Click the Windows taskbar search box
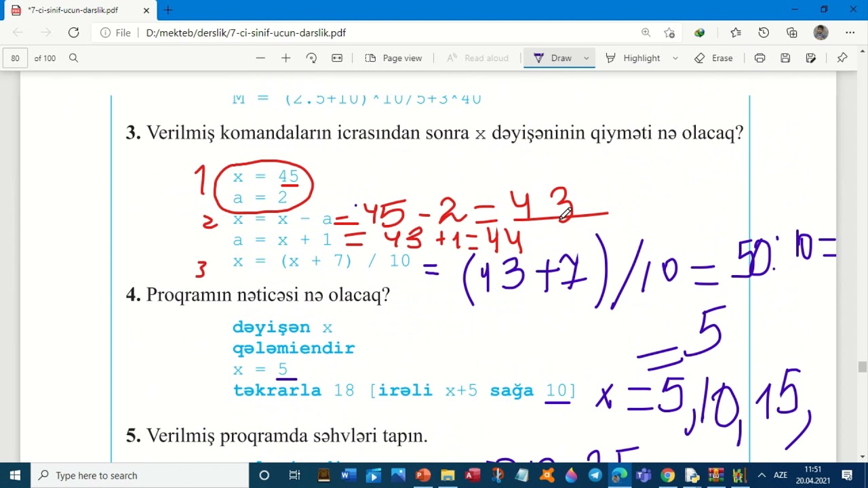The height and width of the screenshot is (488, 868). [x=141, y=475]
